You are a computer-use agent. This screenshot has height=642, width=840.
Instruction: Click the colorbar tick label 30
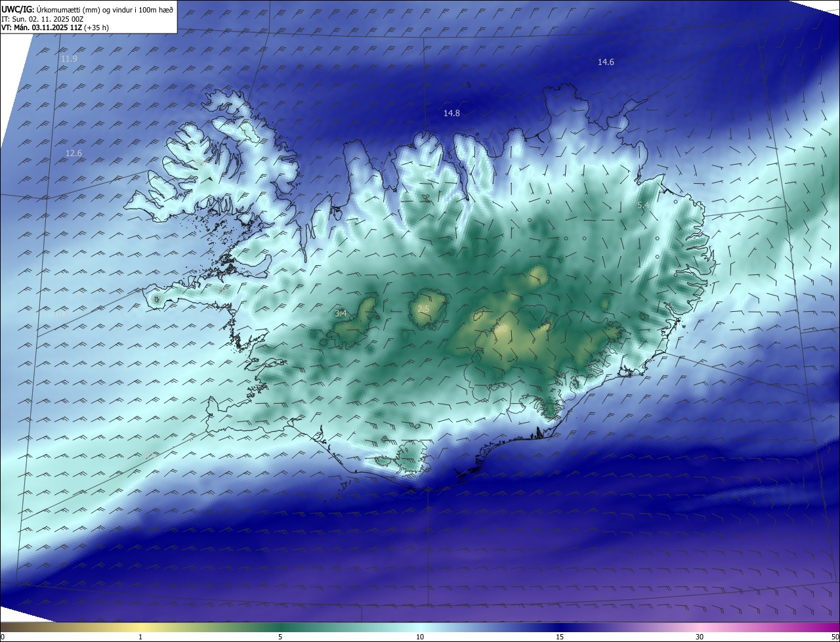[700, 637]
